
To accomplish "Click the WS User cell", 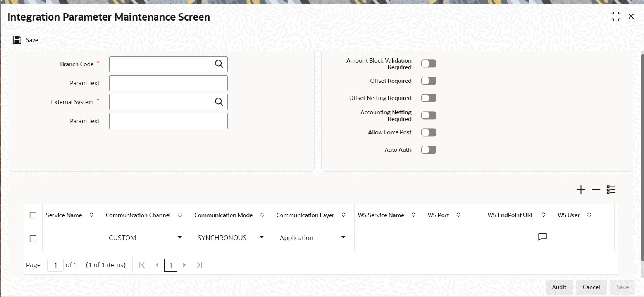I will (x=584, y=239).
